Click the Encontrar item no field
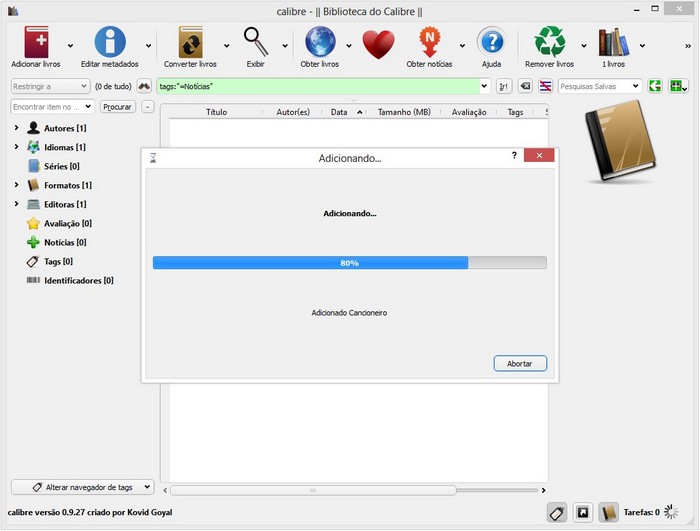 click(52, 107)
